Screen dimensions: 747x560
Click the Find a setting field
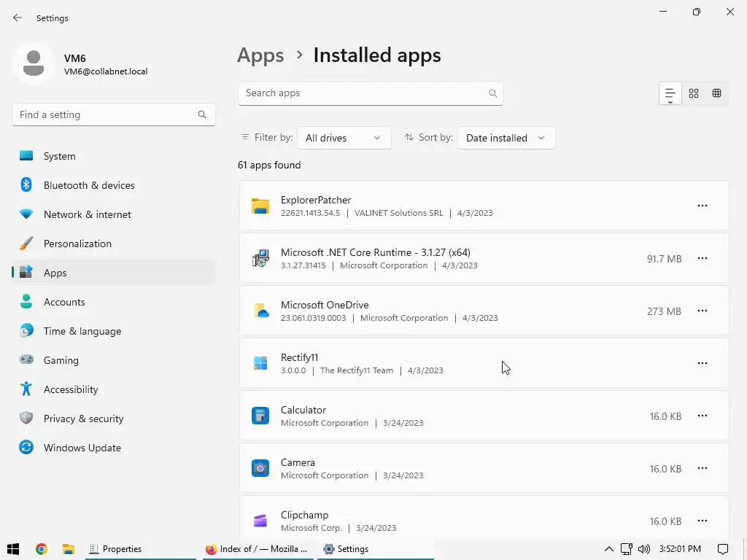106,114
